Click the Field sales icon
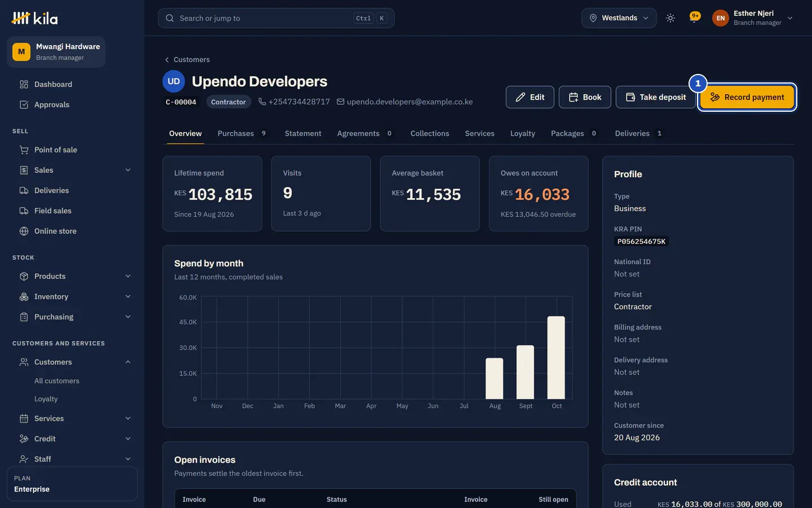The width and height of the screenshot is (812, 508). click(x=24, y=211)
